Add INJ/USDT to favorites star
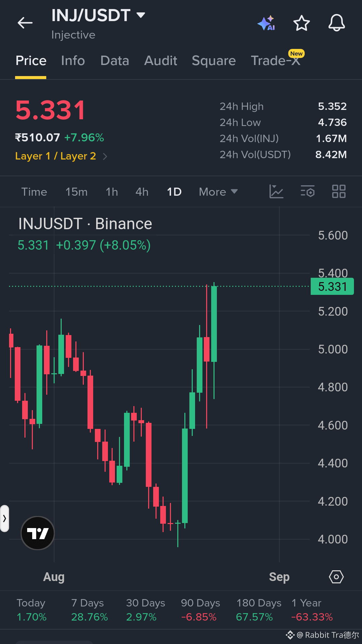The width and height of the screenshot is (362, 644). (302, 23)
